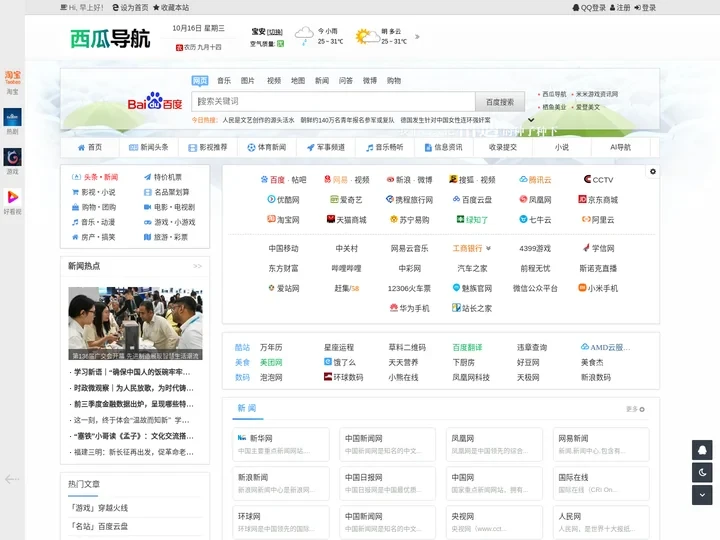
Task: Click 更多 in 新闻 section
Action: [x=635, y=409]
